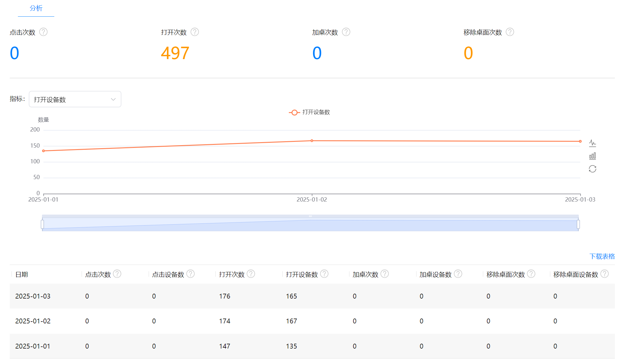Image resolution: width=627 pixels, height=364 pixels.
Task: Click the left handle of zoom slider
Action: pos(42,224)
